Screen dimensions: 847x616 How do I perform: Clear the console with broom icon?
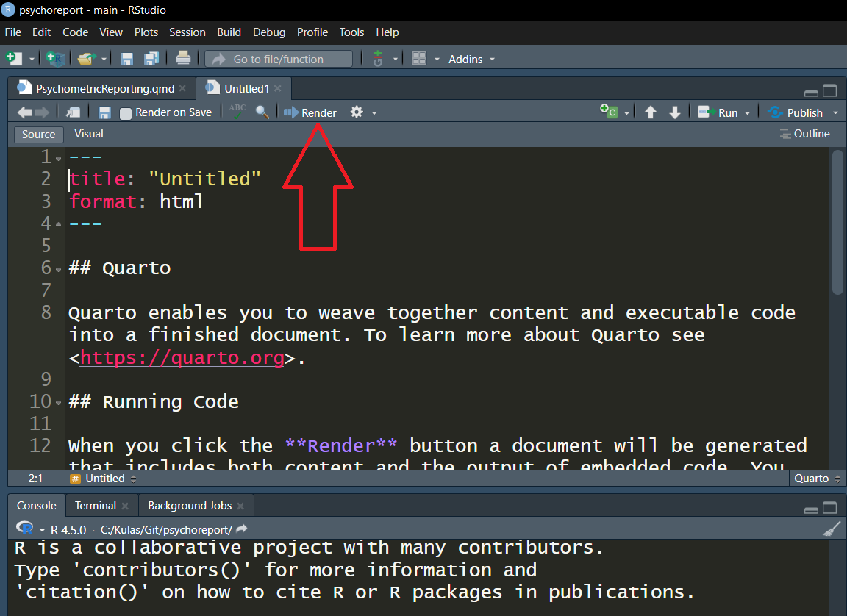coord(831,529)
